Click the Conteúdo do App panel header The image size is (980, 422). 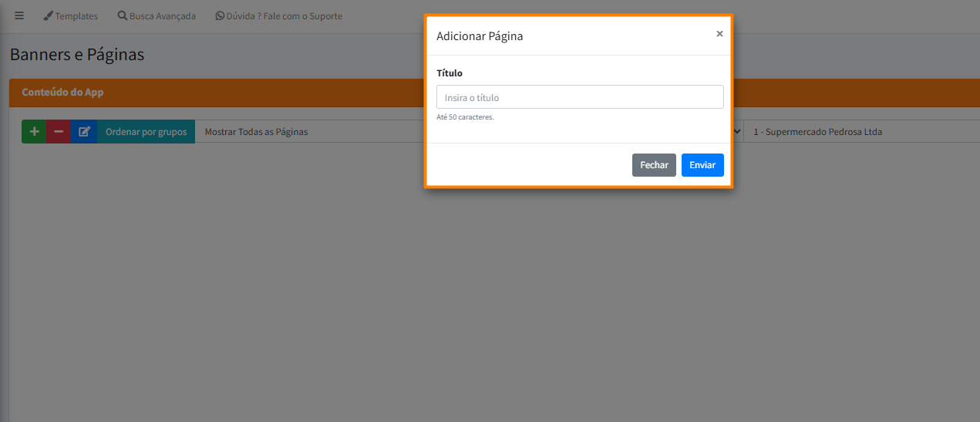click(x=62, y=93)
